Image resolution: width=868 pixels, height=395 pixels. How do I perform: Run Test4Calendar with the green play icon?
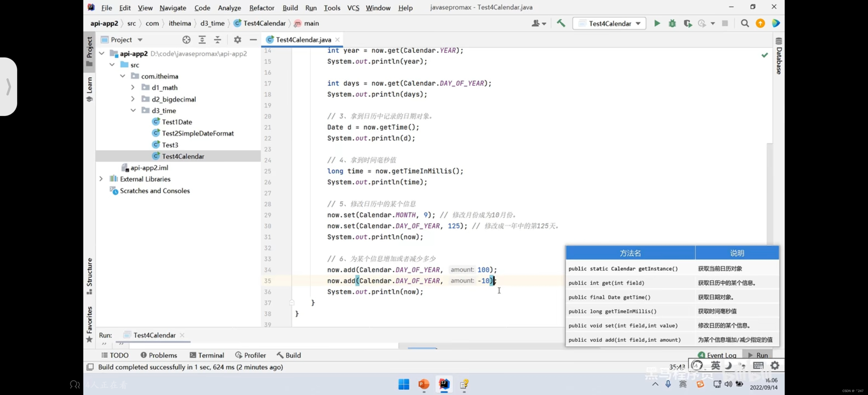[x=657, y=23]
